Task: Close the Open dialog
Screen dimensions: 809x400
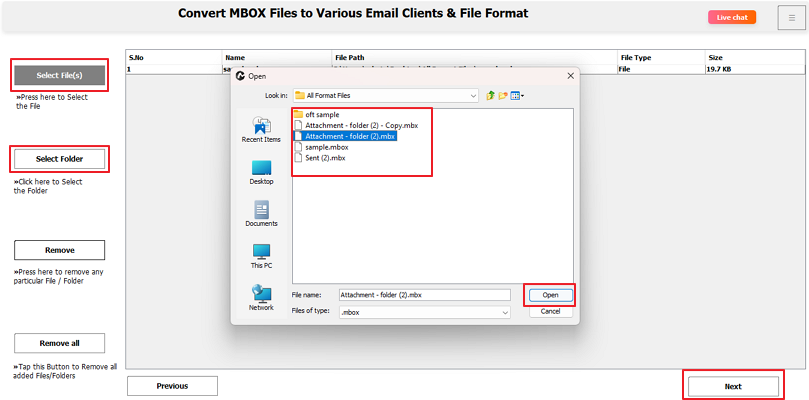Action: (570, 76)
